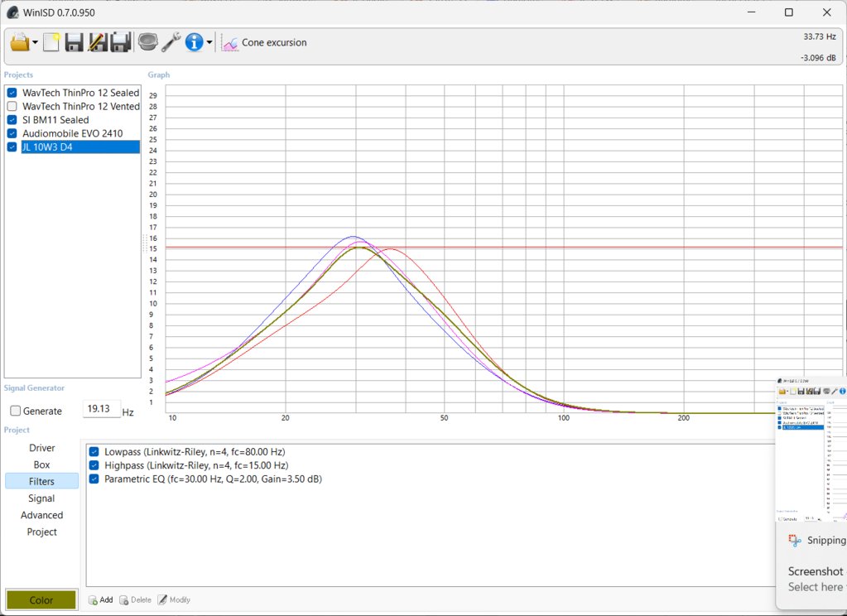Click the save-all double floppy disk icon

coord(120,42)
